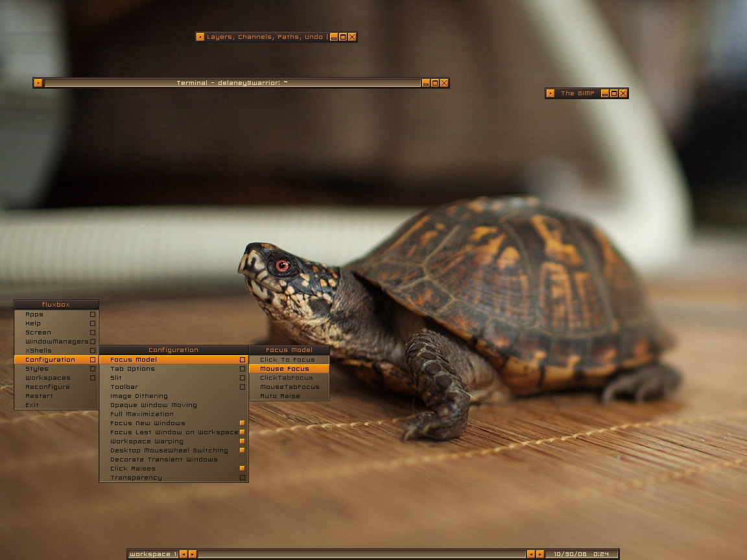The image size is (747, 560).
Task: Select Mouse Focus model
Action: [289, 369]
